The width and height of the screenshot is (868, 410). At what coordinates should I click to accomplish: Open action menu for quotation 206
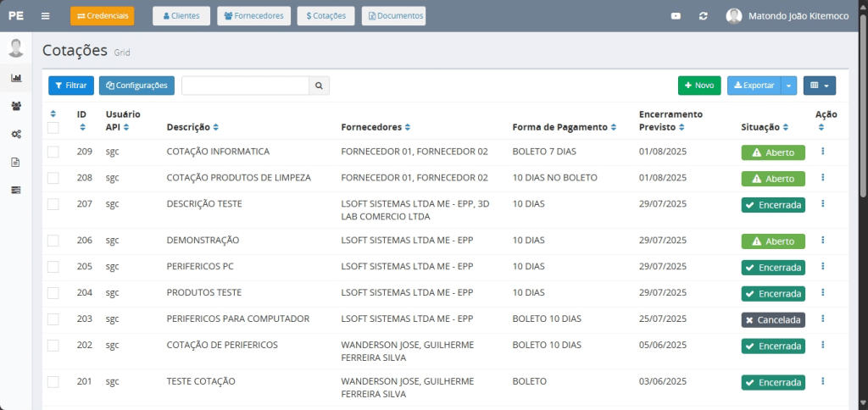point(822,240)
